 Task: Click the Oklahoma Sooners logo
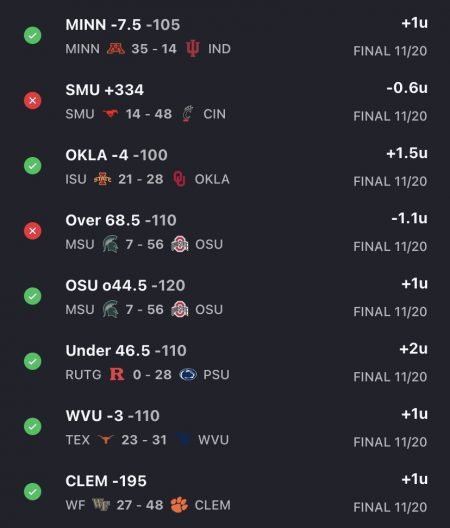pyautogui.click(x=179, y=179)
